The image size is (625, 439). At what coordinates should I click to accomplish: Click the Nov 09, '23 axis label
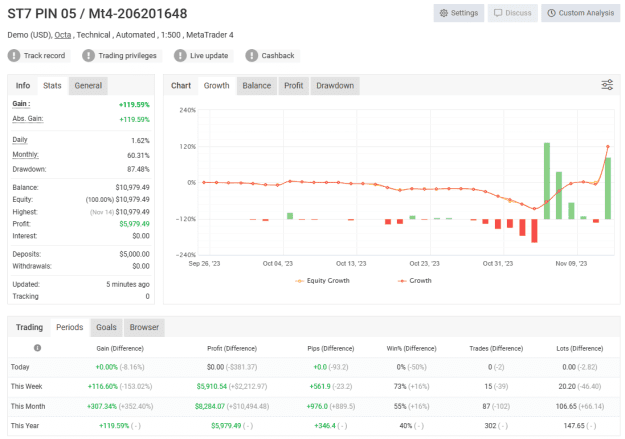(571, 264)
